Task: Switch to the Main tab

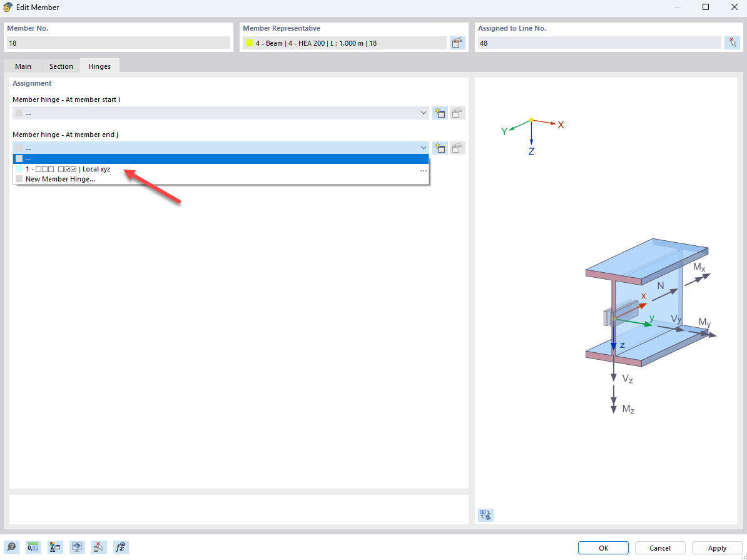Action: tap(23, 66)
